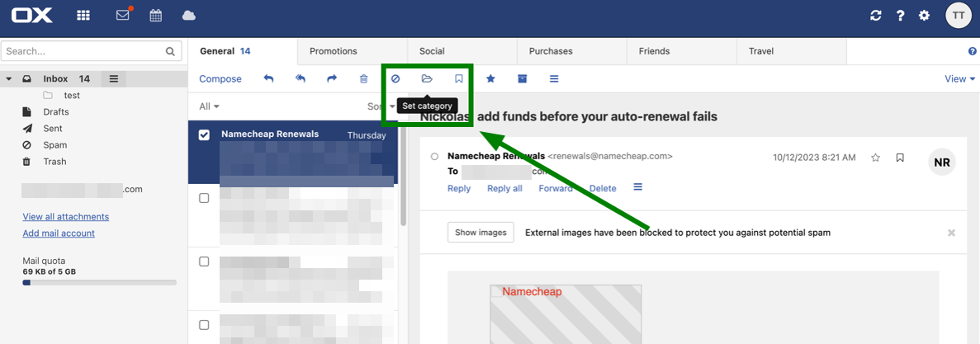This screenshot has height=344, width=980.
Task: Click bookmark icon beside message star
Action: click(x=900, y=158)
